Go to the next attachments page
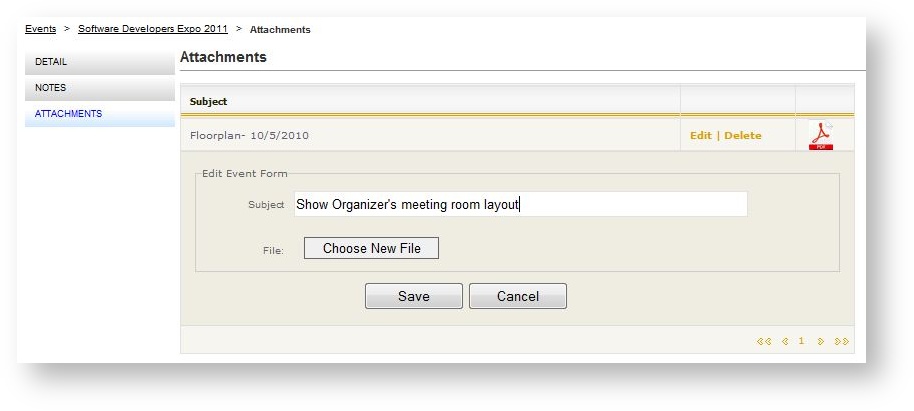 pos(821,341)
